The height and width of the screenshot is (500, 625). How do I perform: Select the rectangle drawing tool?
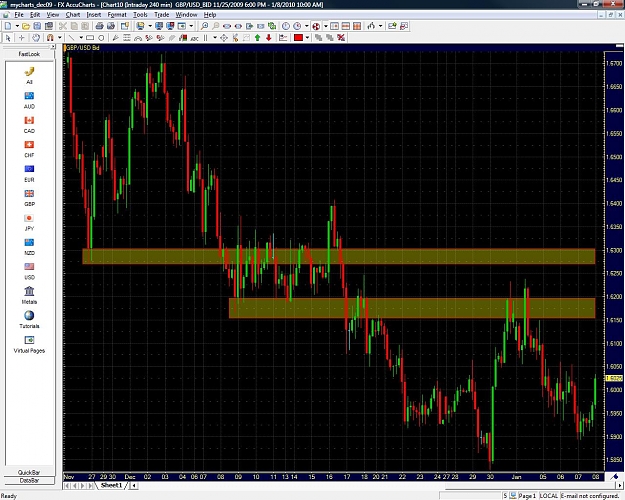point(90,38)
